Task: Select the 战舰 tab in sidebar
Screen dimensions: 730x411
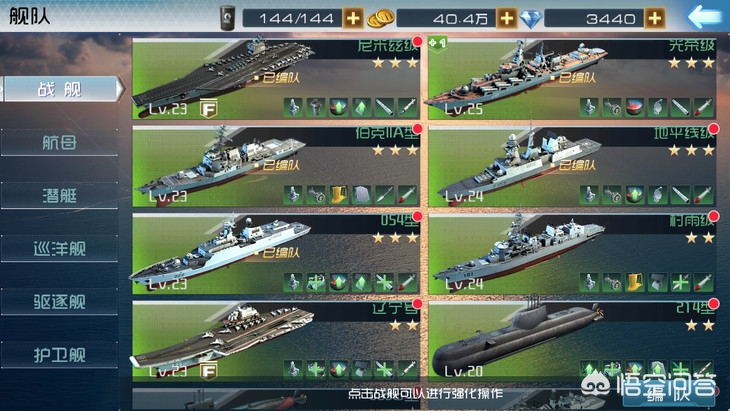Action: (x=61, y=89)
